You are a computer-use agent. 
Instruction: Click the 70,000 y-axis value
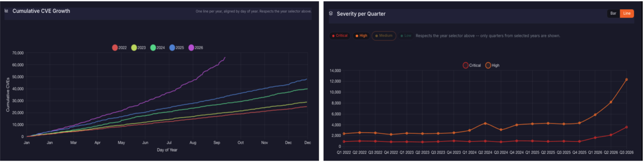18,53
